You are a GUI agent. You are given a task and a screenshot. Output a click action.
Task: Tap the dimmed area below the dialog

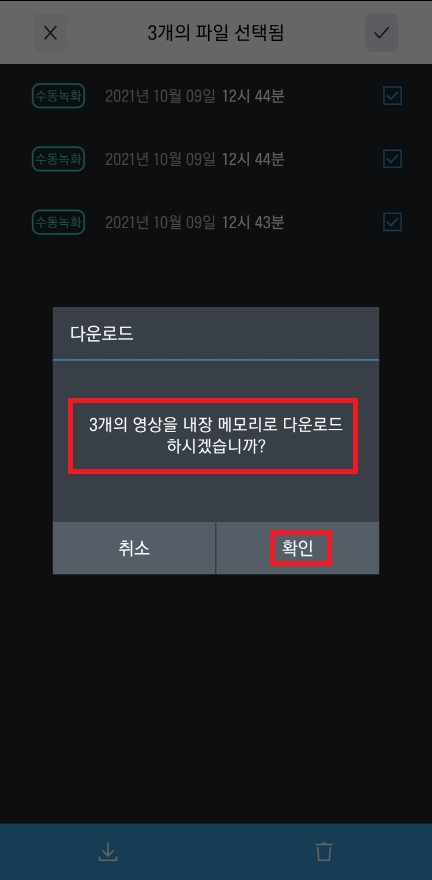point(215,696)
